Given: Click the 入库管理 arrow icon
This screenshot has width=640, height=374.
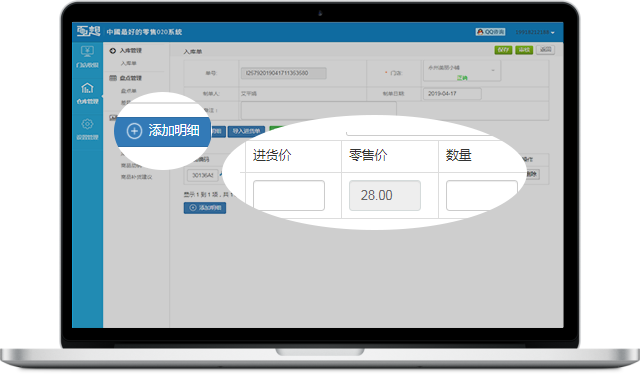Looking at the screenshot, I should (x=113, y=51).
